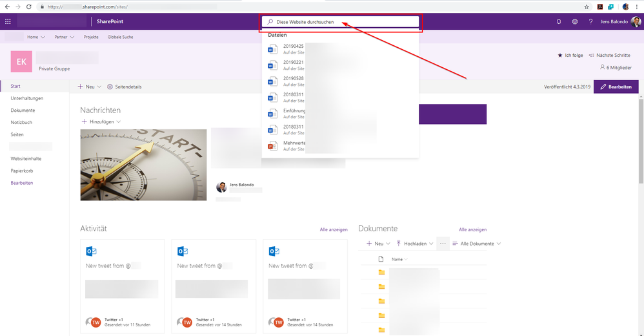
Task: Sort by the Name column header
Action: (x=399, y=259)
